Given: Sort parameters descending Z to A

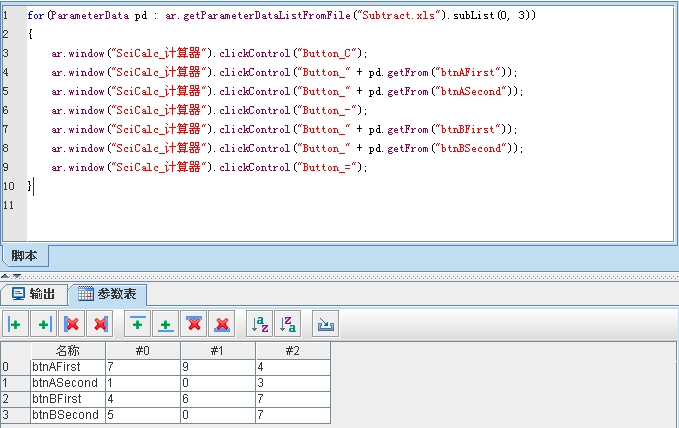Looking at the screenshot, I should pyautogui.click(x=288, y=324).
